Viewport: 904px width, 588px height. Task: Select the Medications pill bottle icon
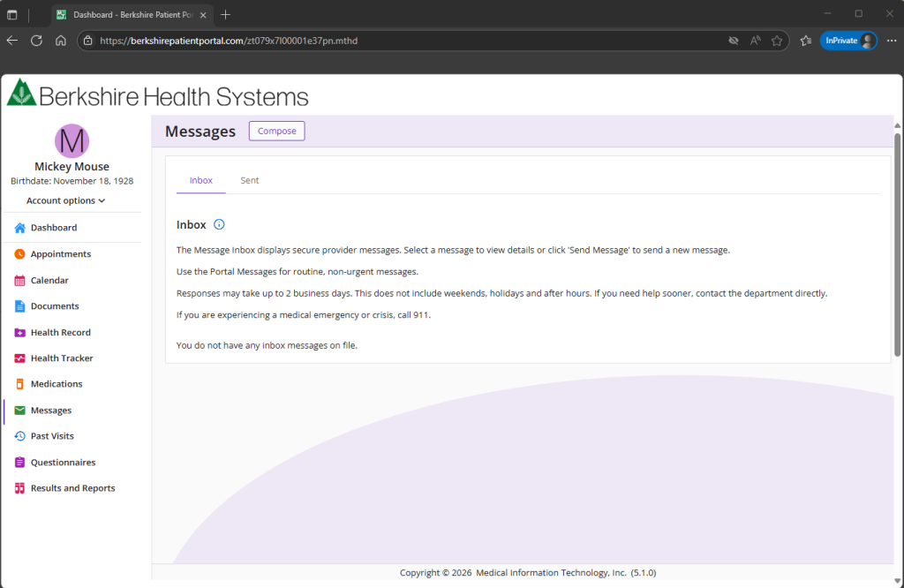click(19, 384)
